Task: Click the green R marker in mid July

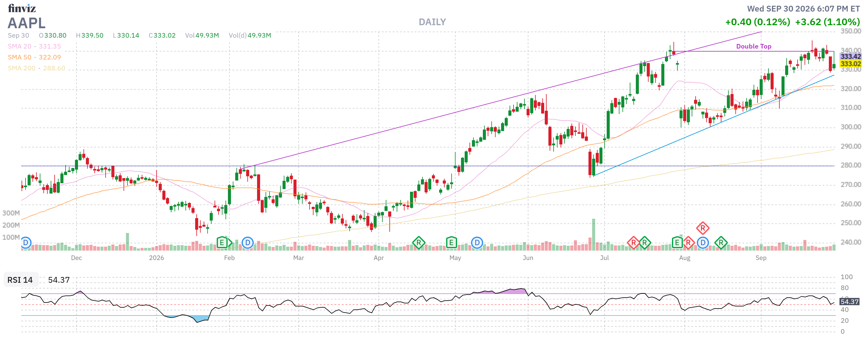Action: pyautogui.click(x=644, y=243)
